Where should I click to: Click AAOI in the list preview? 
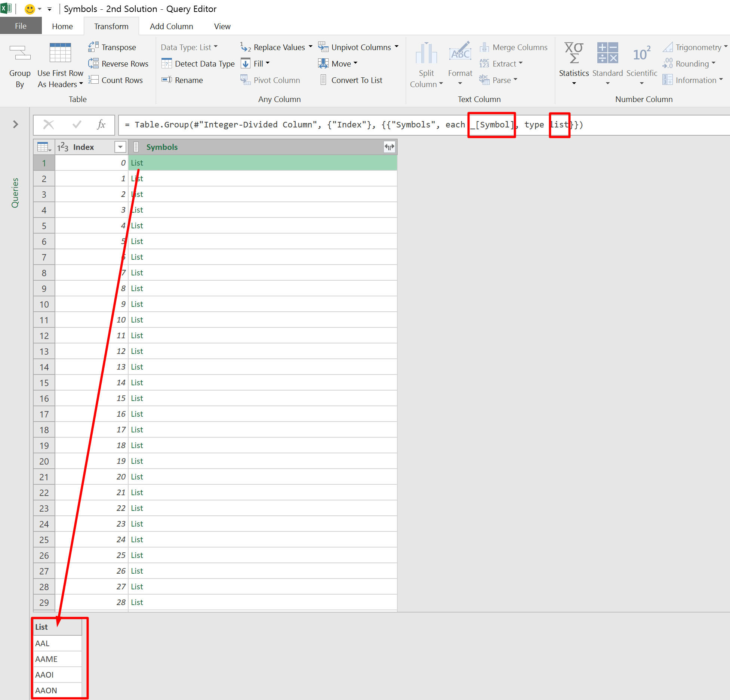pos(58,675)
